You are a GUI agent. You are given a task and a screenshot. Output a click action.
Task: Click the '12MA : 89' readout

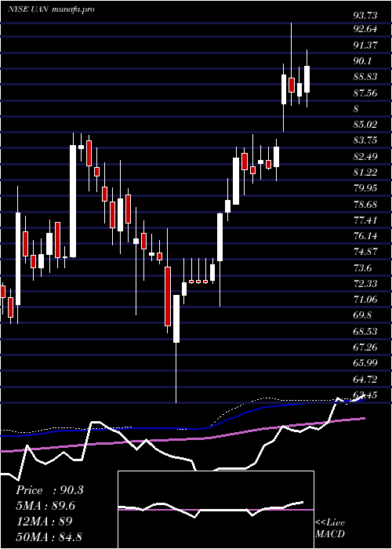44,522
